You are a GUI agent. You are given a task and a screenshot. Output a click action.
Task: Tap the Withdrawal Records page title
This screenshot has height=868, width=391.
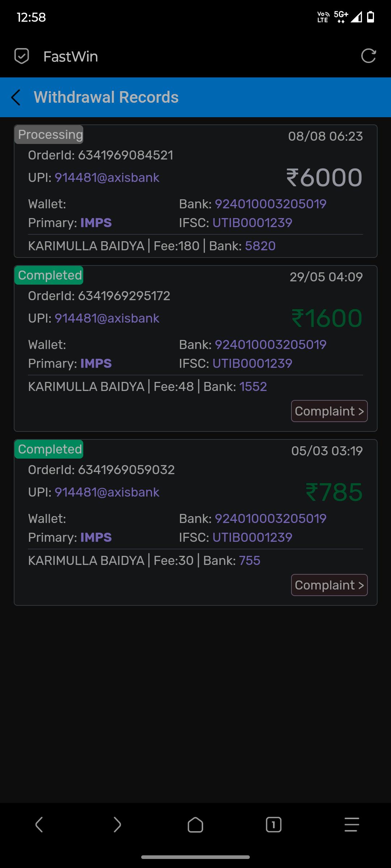tap(106, 97)
